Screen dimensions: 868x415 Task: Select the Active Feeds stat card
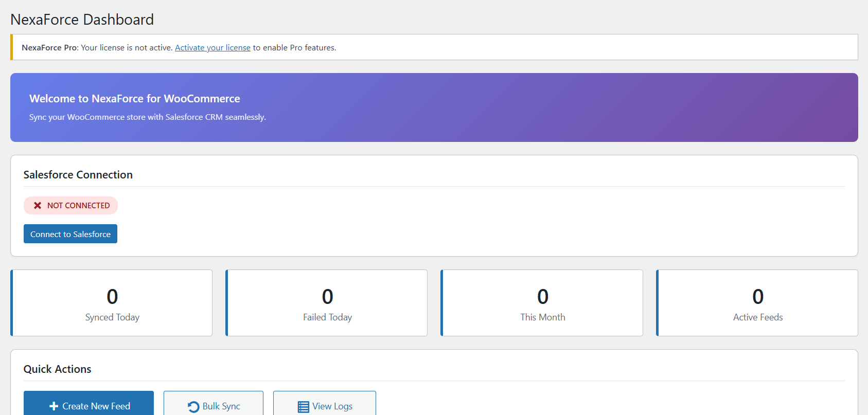point(757,303)
